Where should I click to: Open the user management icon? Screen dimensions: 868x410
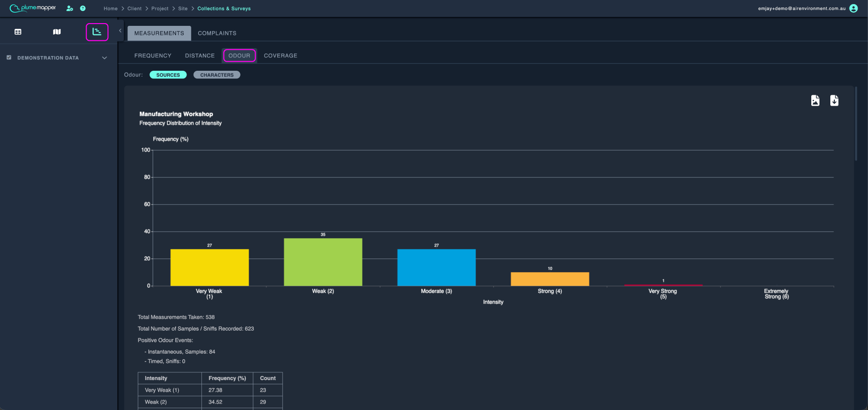[69, 8]
